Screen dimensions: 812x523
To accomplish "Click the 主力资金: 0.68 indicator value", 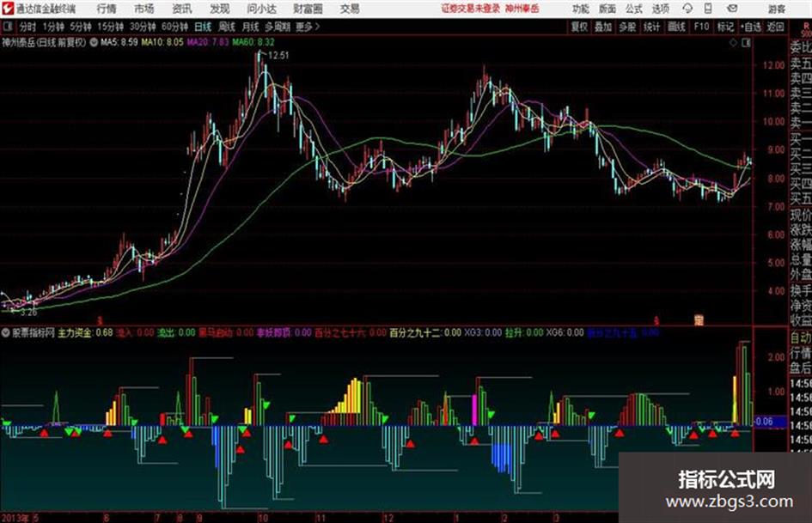I will tap(85, 332).
